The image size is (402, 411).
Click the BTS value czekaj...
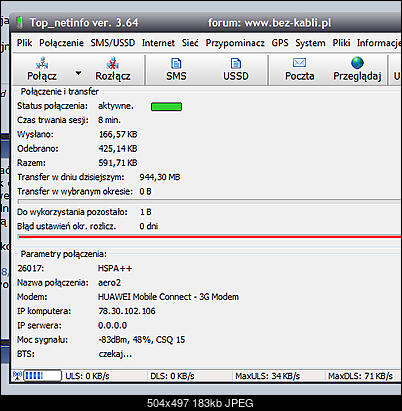pos(115,354)
